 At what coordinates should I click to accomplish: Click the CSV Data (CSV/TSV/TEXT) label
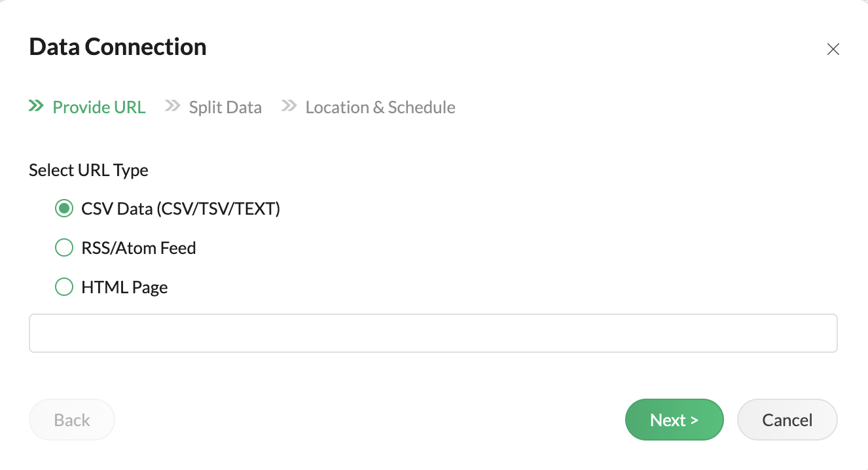[x=181, y=209]
